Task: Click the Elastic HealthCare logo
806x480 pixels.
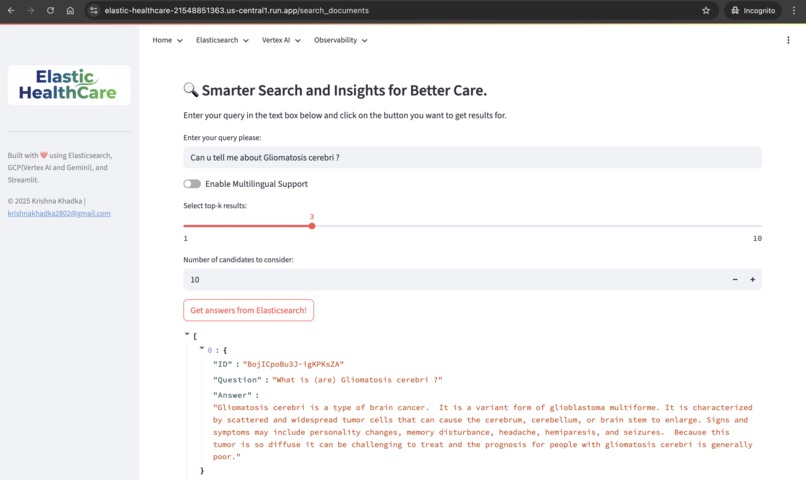Action: point(69,85)
